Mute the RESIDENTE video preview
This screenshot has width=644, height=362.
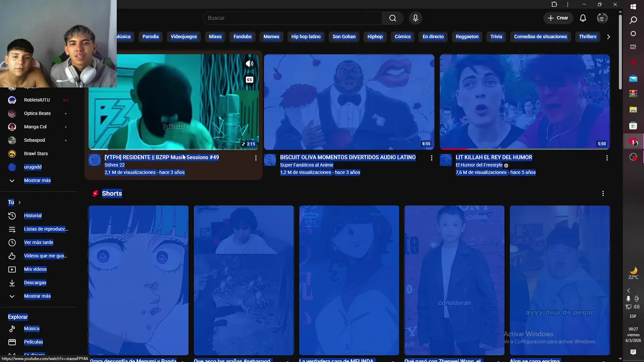coord(249,64)
